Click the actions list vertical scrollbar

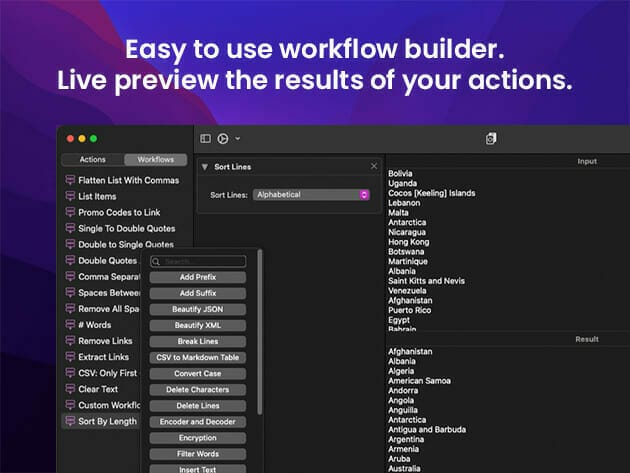click(x=260, y=330)
